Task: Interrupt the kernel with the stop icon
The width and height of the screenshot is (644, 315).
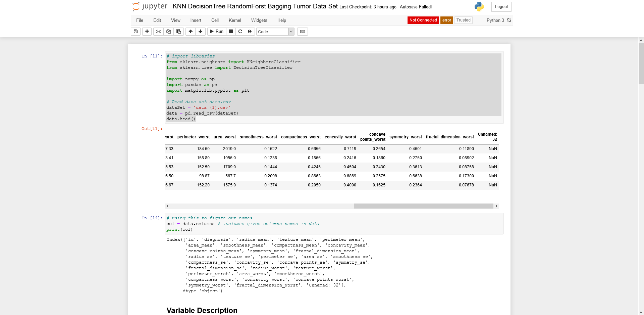Action: click(x=230, y=32)
